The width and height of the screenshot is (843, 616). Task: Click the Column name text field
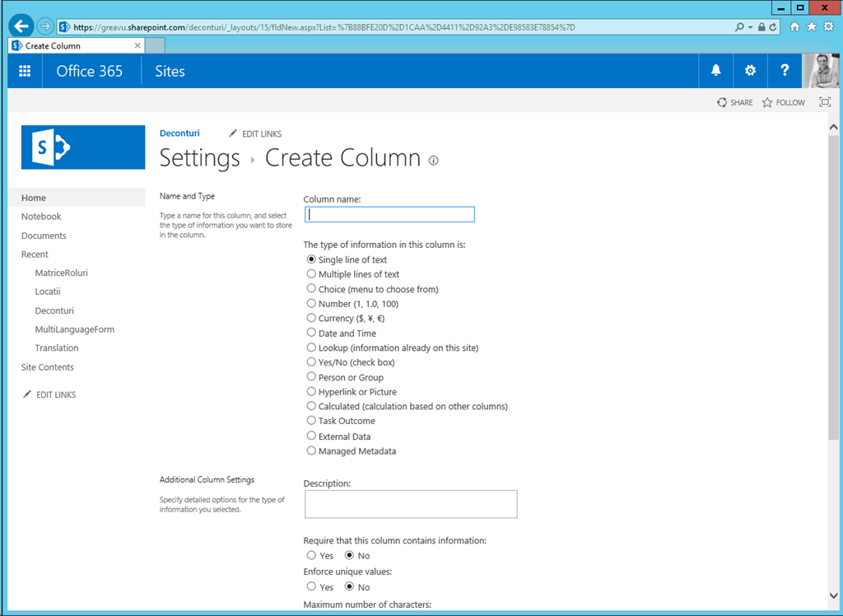389,214
